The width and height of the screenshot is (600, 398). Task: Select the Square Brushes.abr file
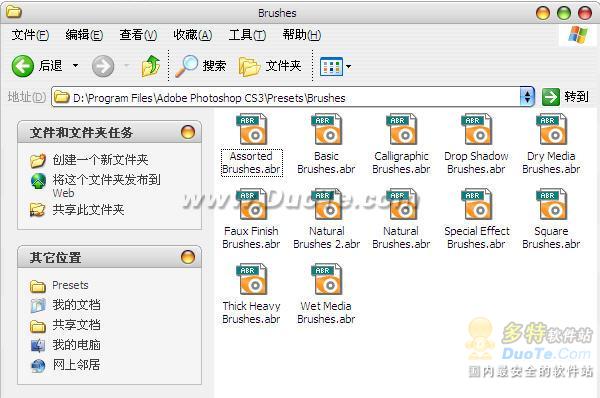pyautogui.click(x=551, y=219)
